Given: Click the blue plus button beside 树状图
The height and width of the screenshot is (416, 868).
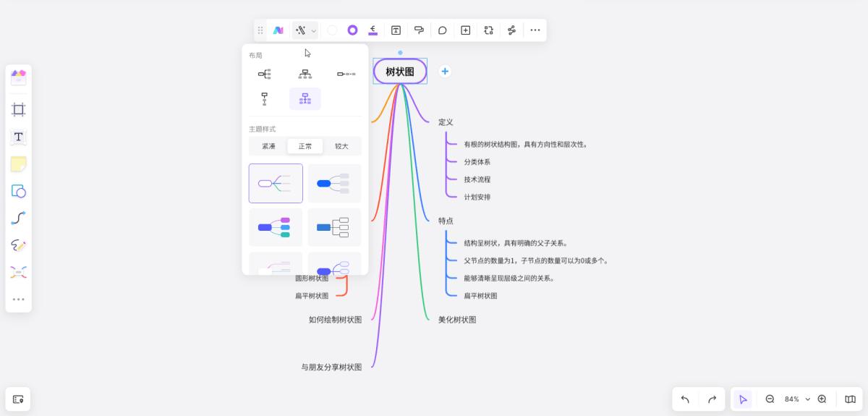Looking at the screenshot, I should [445, 71].
